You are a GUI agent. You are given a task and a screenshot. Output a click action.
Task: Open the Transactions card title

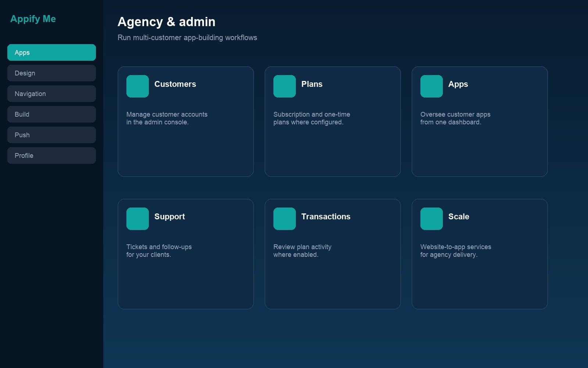click(326, 216)
